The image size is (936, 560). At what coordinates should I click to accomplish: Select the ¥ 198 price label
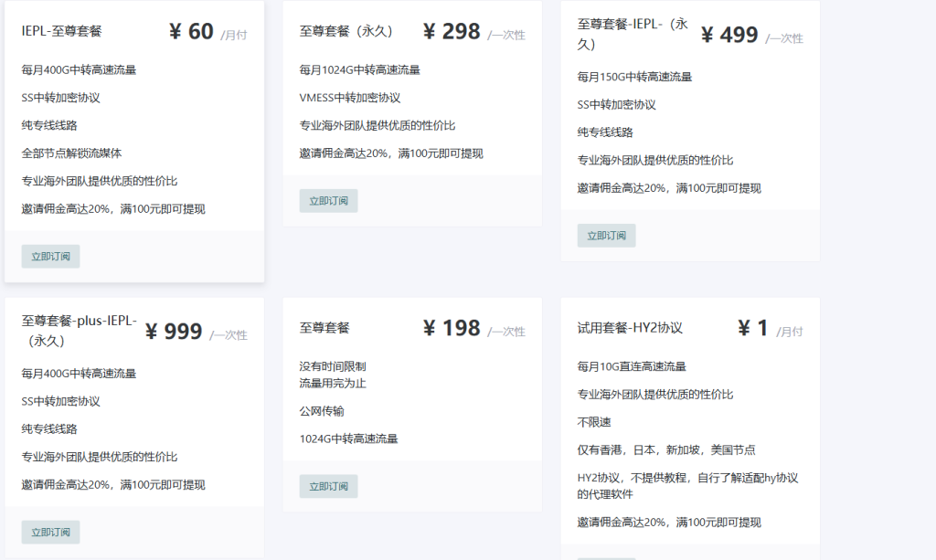click(x=452, y=328)
